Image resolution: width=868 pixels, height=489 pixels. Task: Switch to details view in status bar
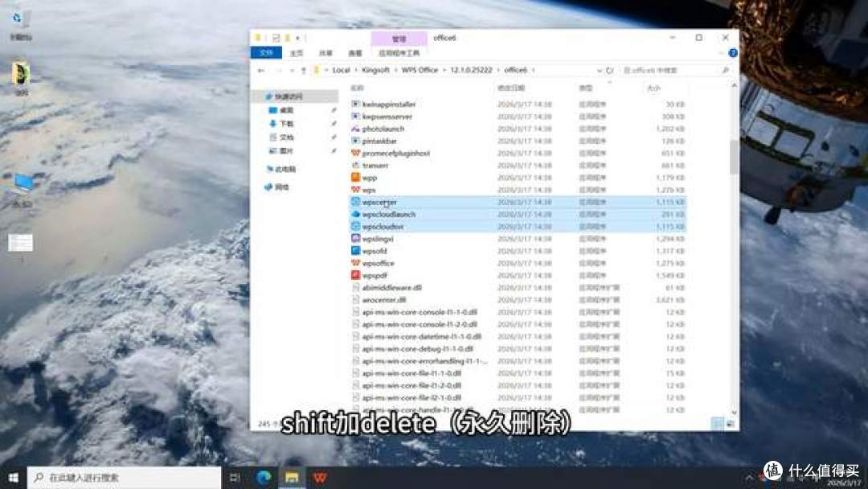click(x=717, y=424)
